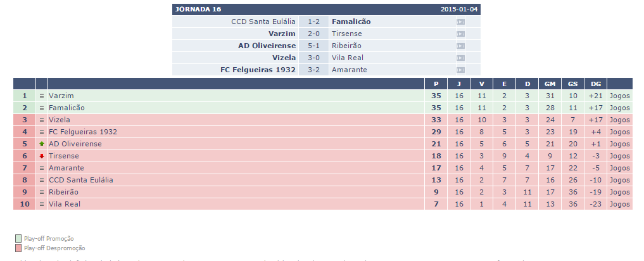Click the red Play-off Despromoção legend swatch
Screen dimensions: 644x261
18,248
